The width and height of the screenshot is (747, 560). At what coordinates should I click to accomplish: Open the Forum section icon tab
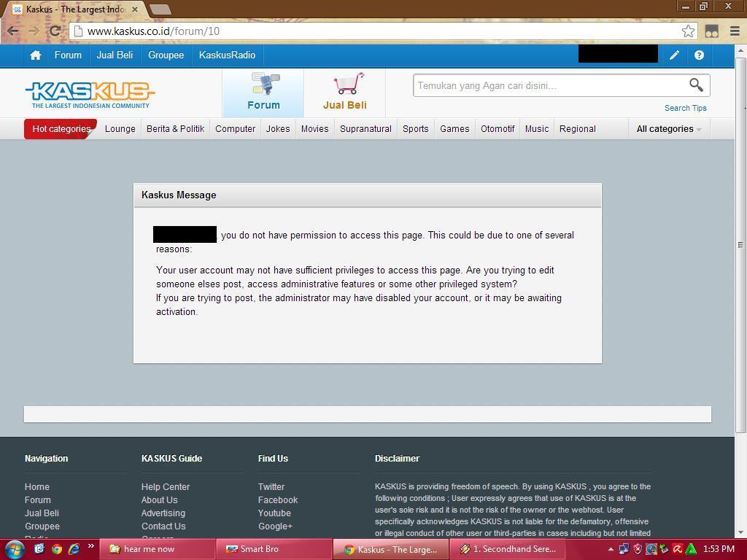263,92
